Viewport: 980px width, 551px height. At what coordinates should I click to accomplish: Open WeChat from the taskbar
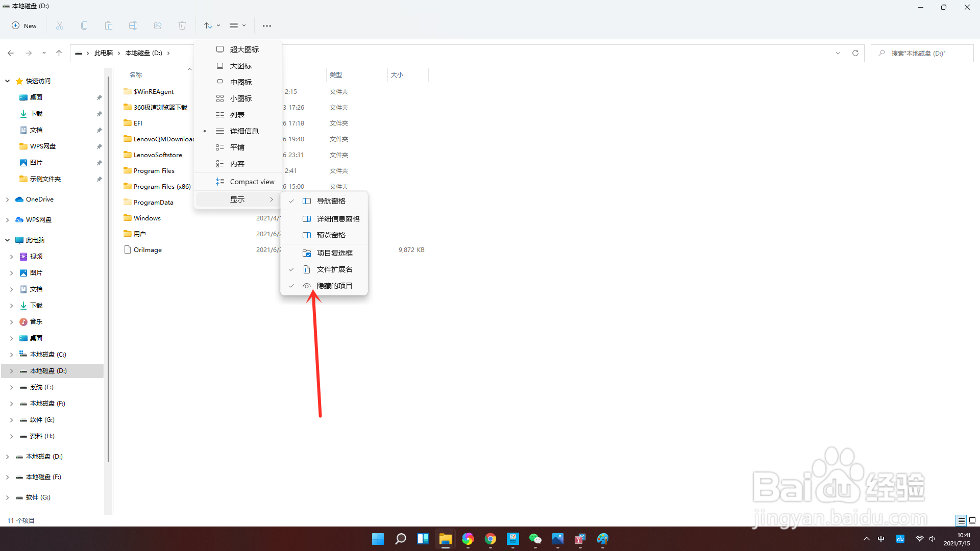pyautogui.click(x=535, y=539)
